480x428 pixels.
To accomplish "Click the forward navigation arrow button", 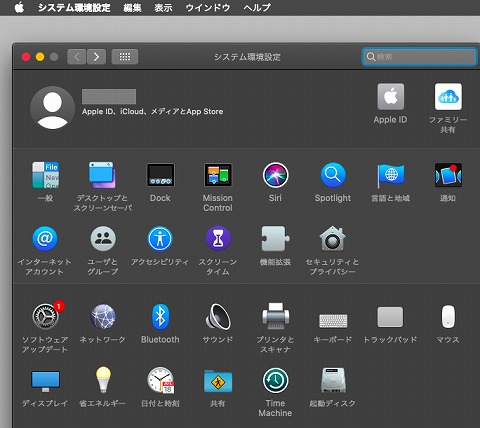I will (x=97, y=57).
